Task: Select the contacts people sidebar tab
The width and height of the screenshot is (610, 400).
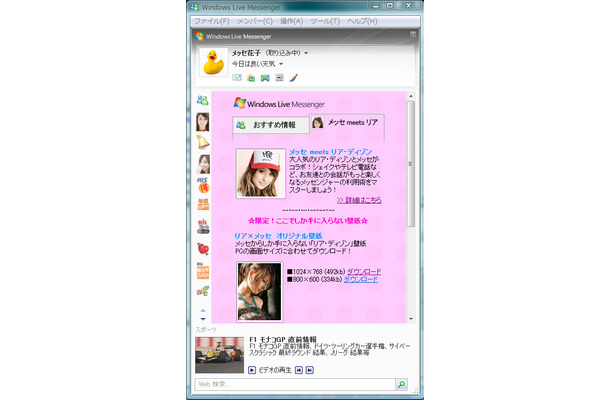Action: 203,100
